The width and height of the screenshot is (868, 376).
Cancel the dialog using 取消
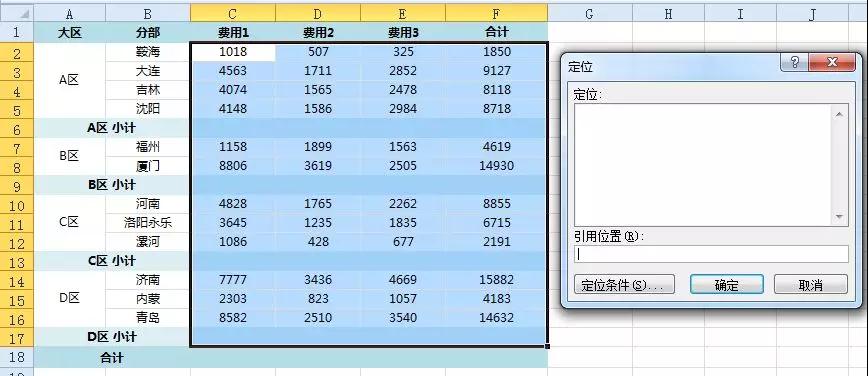coord(810,285)
